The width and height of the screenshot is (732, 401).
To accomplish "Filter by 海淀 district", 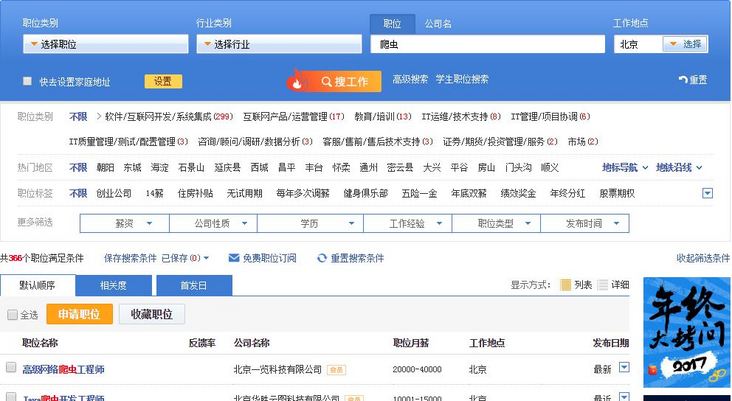I will pyautogui.click(x=160, y=168).
